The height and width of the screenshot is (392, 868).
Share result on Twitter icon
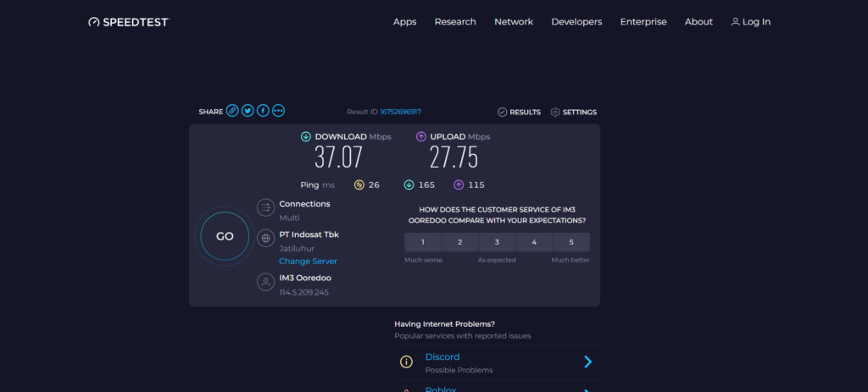[248, 111]
